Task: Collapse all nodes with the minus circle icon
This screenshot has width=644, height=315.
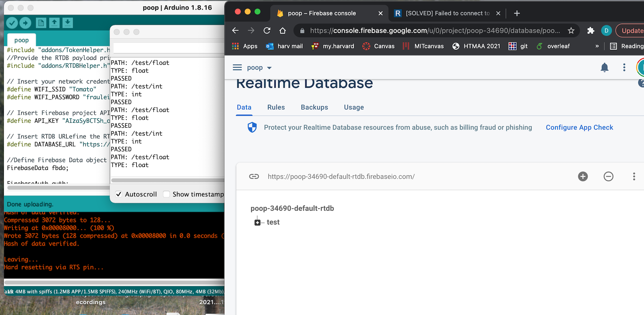Action: point(608,176)
